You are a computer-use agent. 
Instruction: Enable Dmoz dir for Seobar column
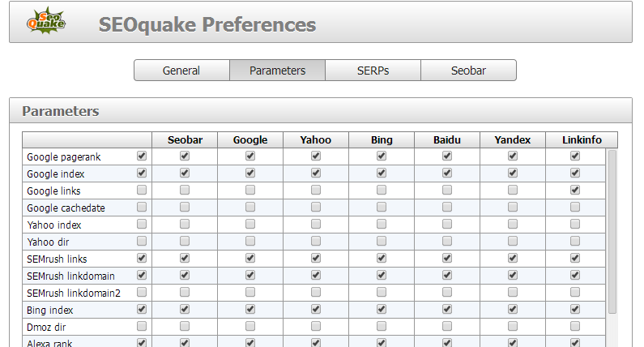coord(185,327)
